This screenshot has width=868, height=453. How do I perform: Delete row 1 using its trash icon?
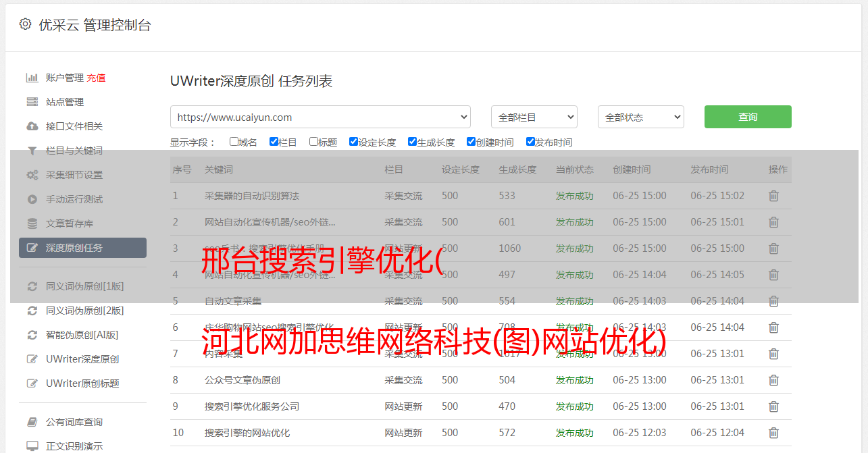coord(773,196)
